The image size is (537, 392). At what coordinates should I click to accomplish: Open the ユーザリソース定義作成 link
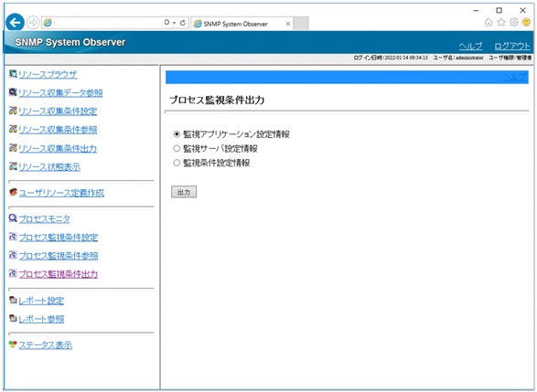[61, 194]
